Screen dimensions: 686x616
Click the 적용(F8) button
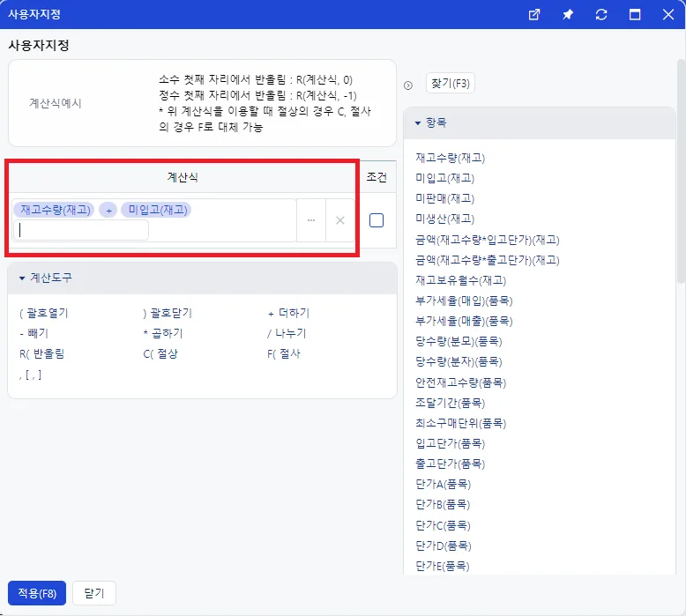[37, 593]
